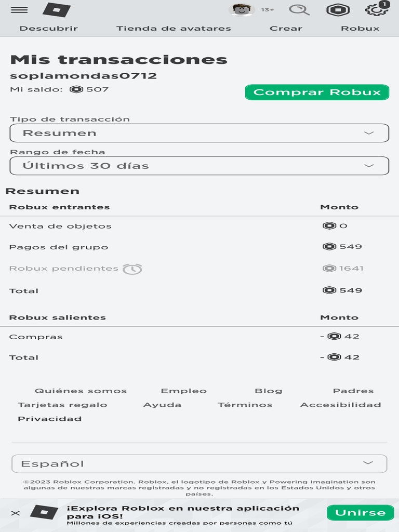Viewport: 399px width, 532px height.
Task: Open the Tarjetas regalo footer link
Action: (62, 405)
